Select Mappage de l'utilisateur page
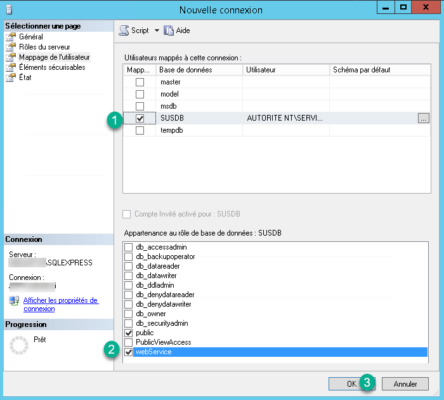The width and height of the screenshot is (444, 400). 54,57
